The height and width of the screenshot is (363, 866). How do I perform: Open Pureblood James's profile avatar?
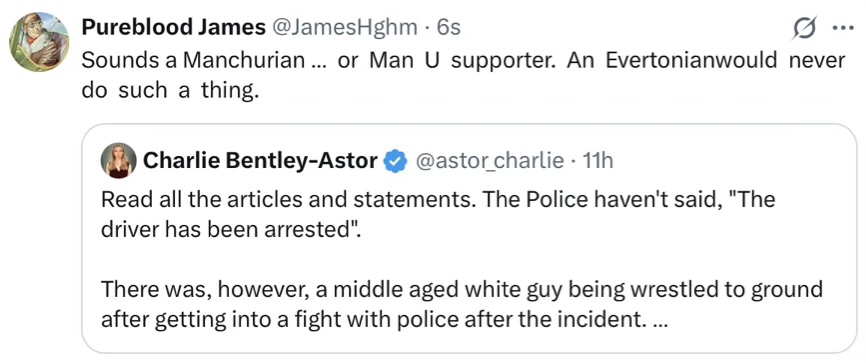pyautogui.click(x=39, y=43)
